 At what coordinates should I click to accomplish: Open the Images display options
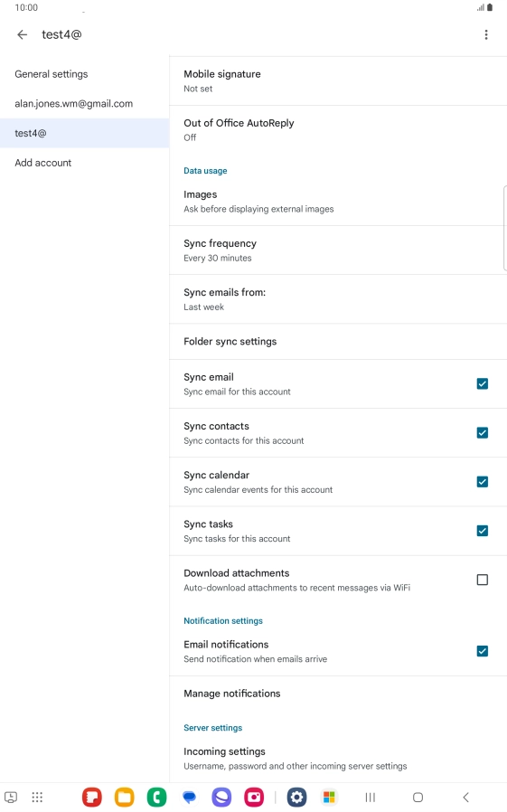(338, 202)
